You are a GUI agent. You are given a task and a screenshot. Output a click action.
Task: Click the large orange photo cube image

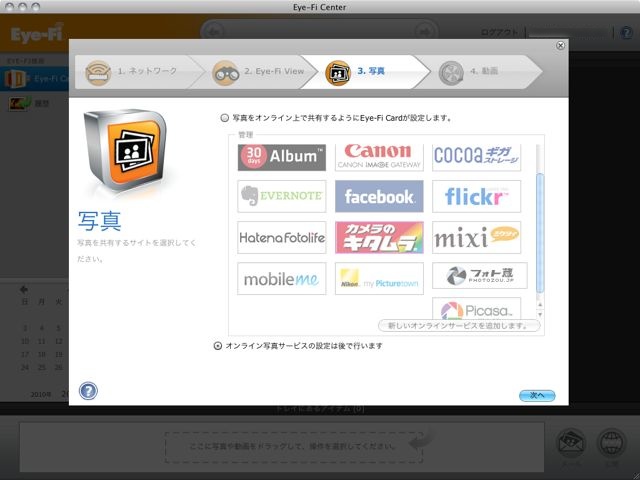[x=126, y=149]
